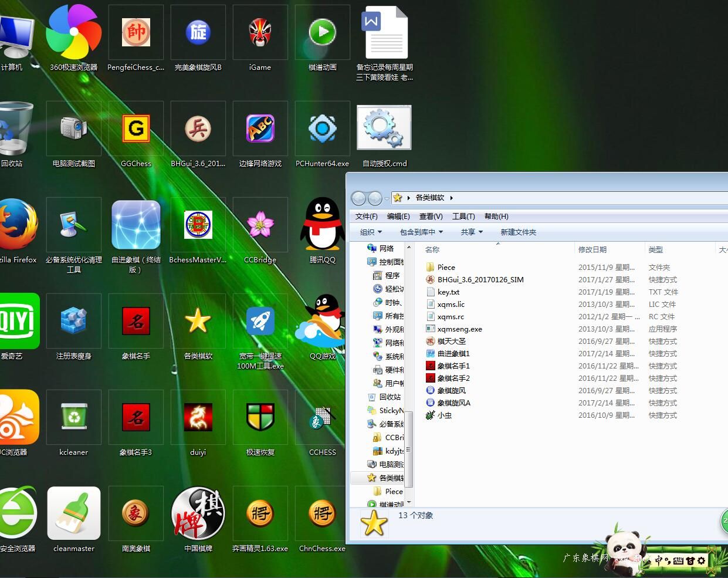Select the key.txt file
The image size is (728, 578).
pyautogui.click(x=442, y=292)
